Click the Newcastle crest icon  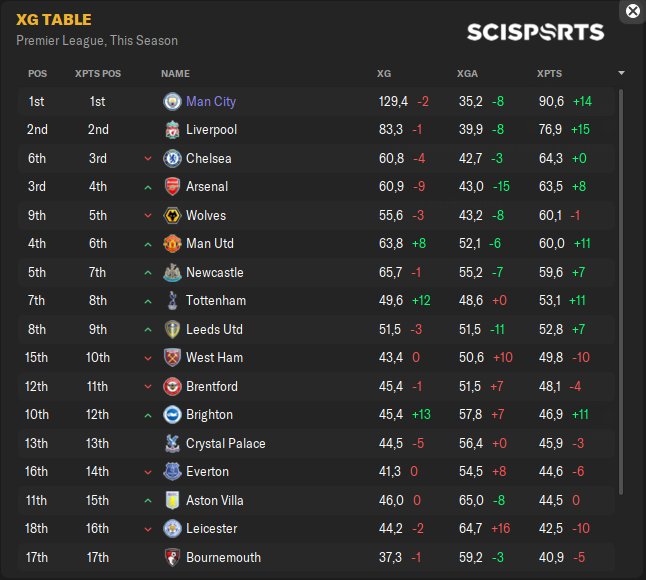pos(172,272)
